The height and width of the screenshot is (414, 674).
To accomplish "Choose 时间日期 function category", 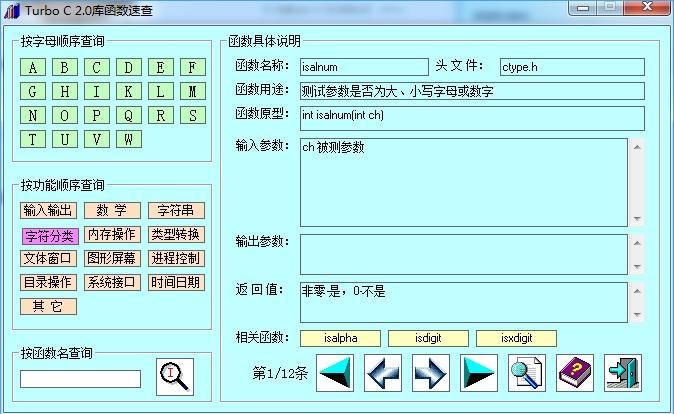I will point(176,282).
